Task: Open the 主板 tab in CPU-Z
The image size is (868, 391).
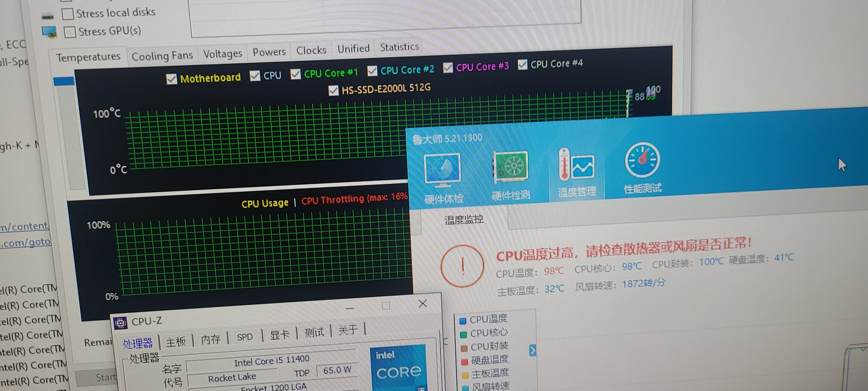Action: (x=176, y=342)
